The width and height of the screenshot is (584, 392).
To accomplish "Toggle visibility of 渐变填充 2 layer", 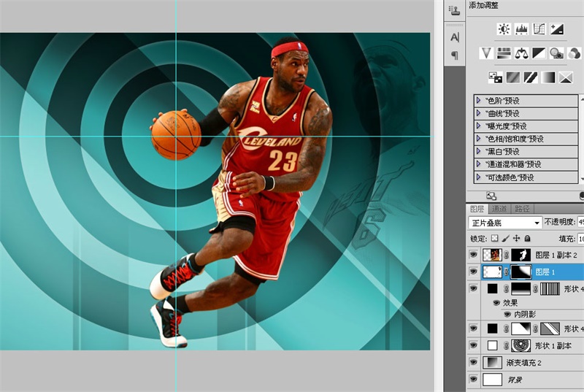I will 473,362.
